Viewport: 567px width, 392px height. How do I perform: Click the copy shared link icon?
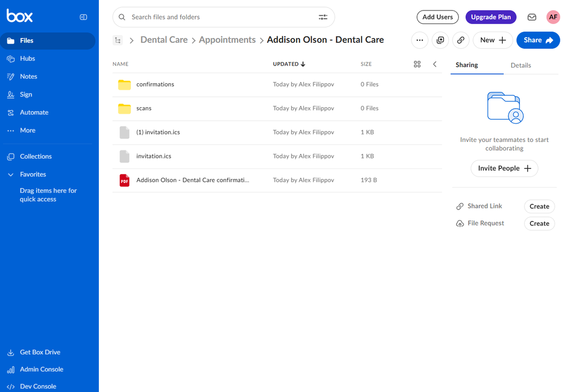pyautogui.click(x=461, y=40)
